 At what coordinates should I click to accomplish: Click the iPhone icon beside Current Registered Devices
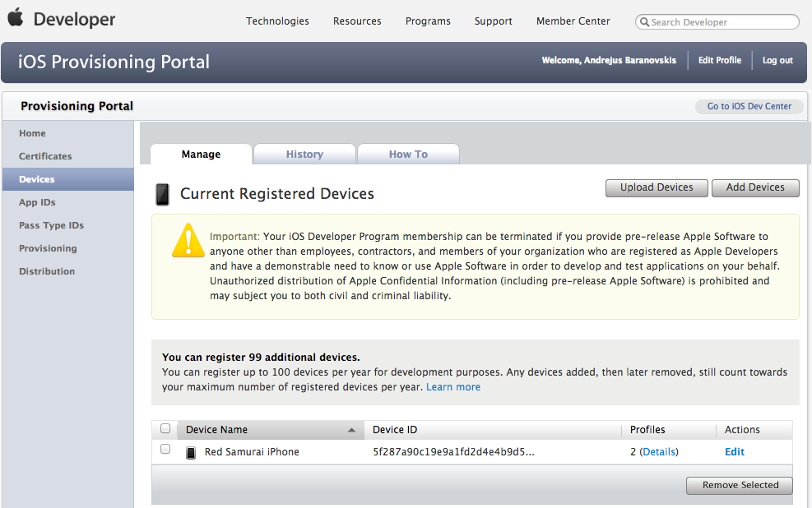(163, 195)
